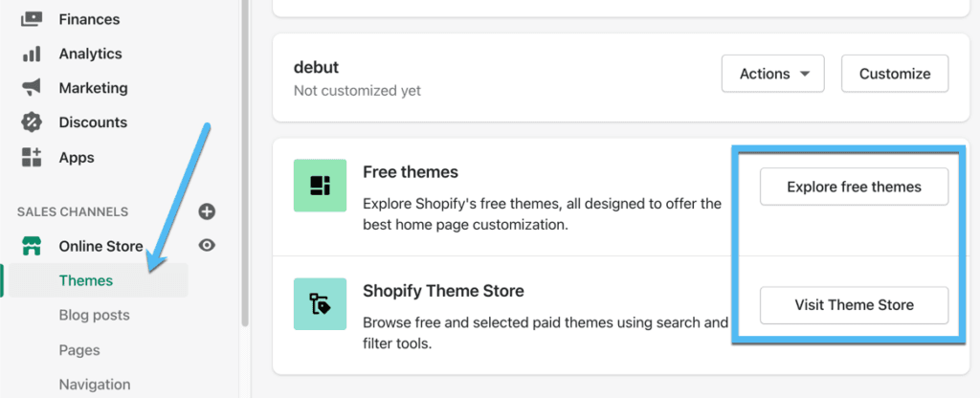
Task: Open the Actions dropdown for debut theme
Action: 773,74
